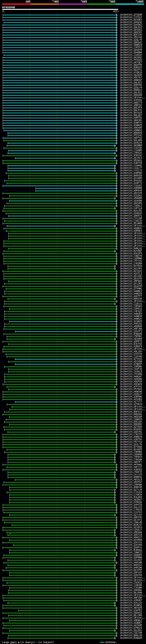Click the cyan ~100% identity legend bar
The height and width of the screenshot is (644, 146).
coord(130,4)
